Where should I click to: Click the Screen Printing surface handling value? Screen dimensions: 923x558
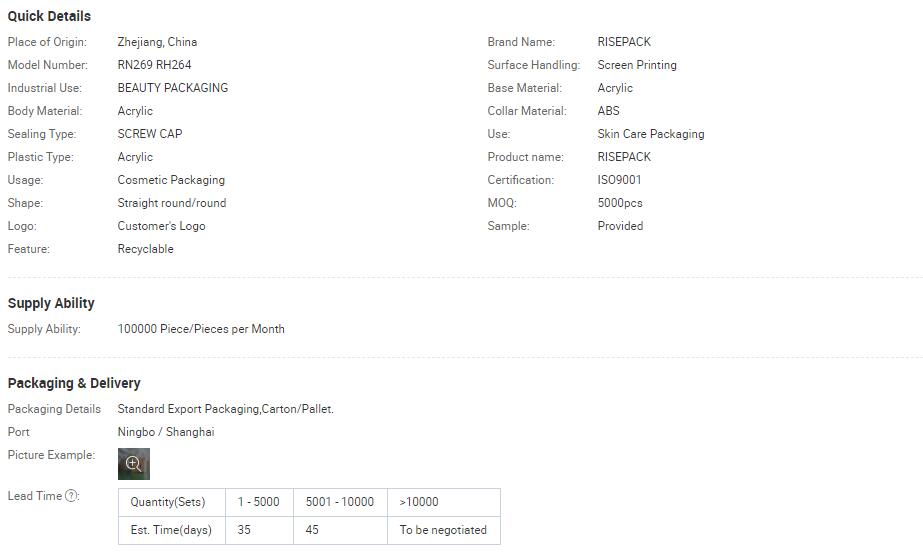(637, 65)
